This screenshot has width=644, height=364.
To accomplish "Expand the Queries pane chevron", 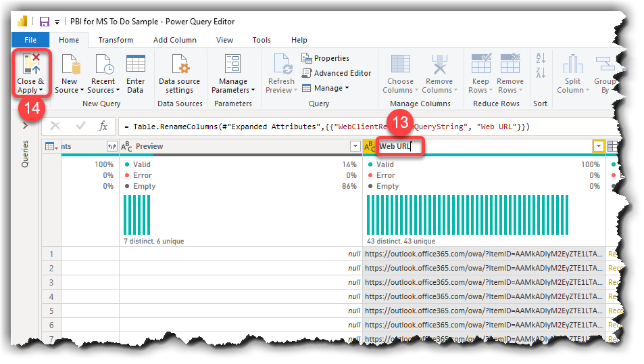I will (x=25, y=126).
